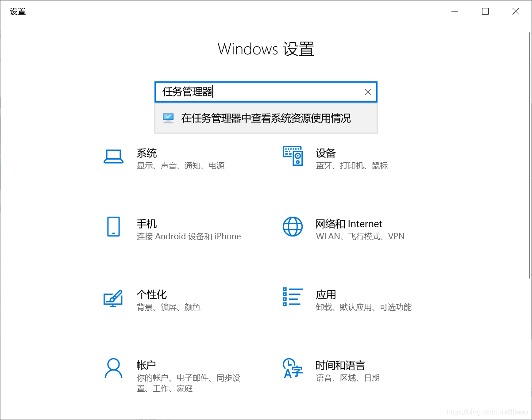The width and height of the screenshot is (532, 420).
Task: Open the 个性化 settings title
Action: click(152, 294)
